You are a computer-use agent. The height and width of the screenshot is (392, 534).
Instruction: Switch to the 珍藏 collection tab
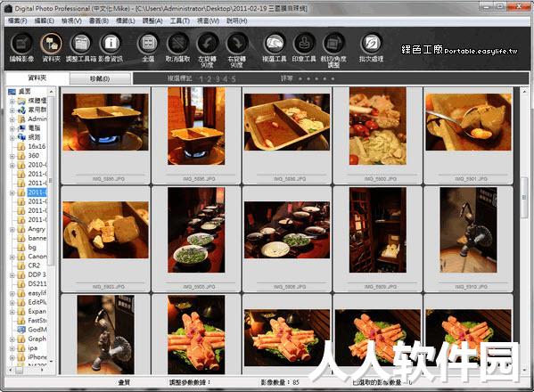(x=100, y=78)
